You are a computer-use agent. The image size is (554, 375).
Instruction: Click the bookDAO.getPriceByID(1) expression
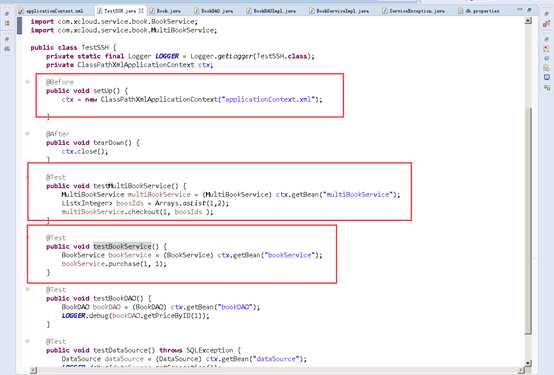(158, 316)
